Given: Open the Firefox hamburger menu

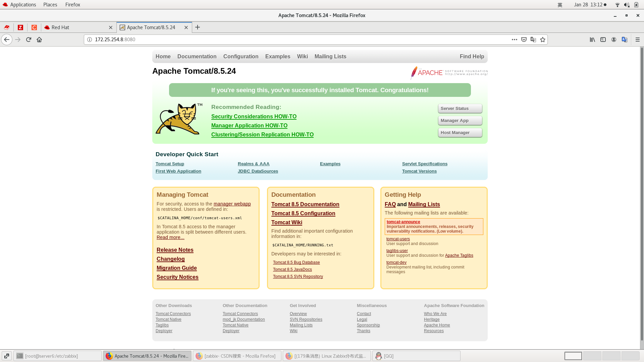Looking at the screenshot, I should coord(638,39).
